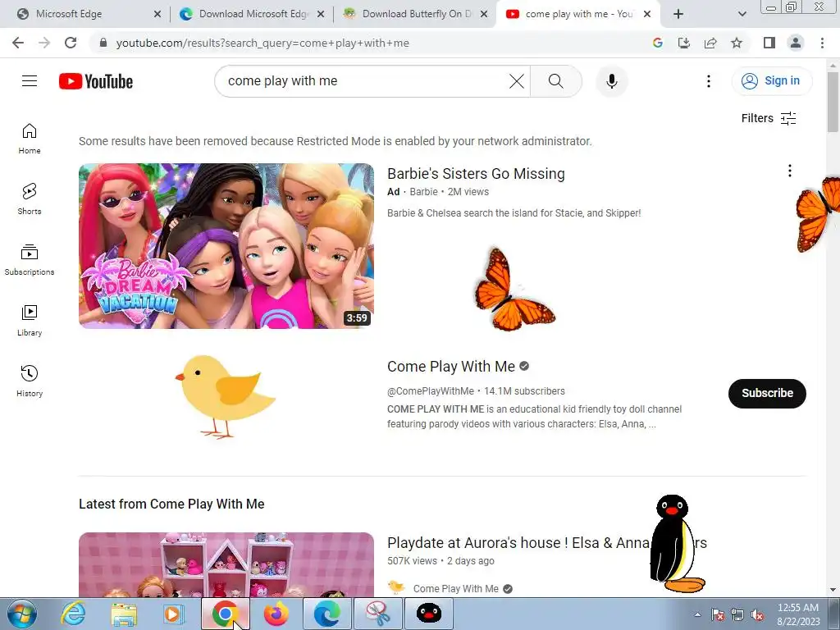Share this page using the share icon
The width and height of the screenshot is (840, 630).
point(710,43)
